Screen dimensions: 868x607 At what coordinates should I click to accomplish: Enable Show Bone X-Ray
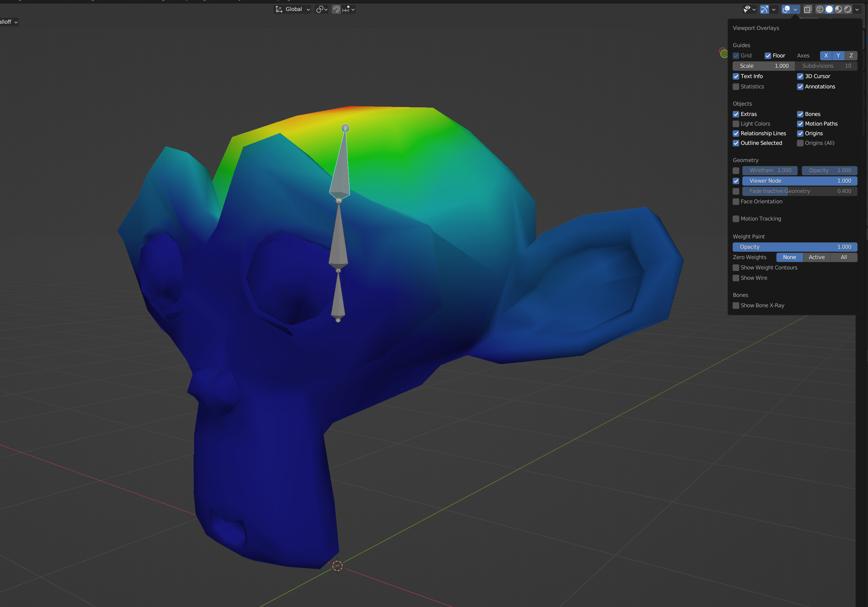(x=736, y=306)
